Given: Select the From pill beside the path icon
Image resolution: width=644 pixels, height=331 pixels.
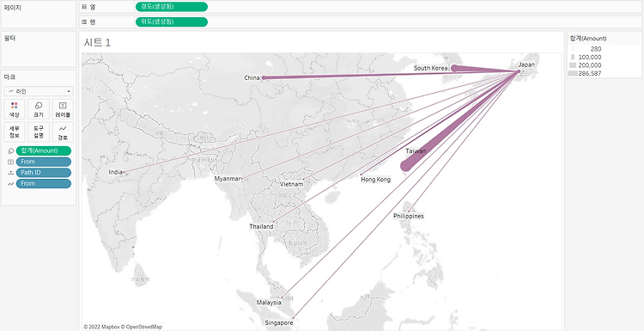Looking at the screenshot, I should (44, 183).
